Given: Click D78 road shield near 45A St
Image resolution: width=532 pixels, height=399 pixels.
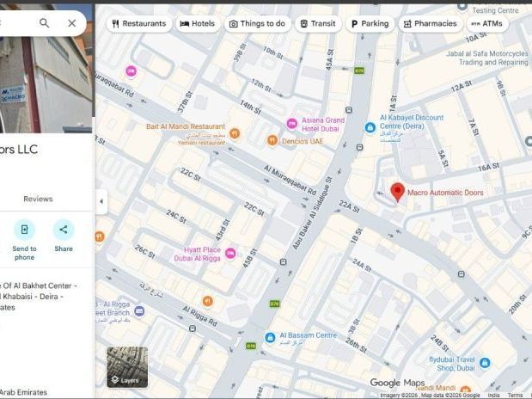Looking at the screenshot, I should click(x=359, y=71).
